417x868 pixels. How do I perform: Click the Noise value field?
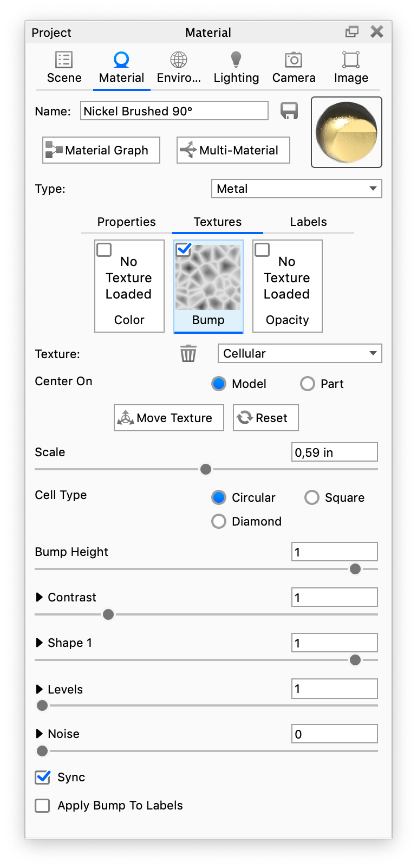pos(335,734)
